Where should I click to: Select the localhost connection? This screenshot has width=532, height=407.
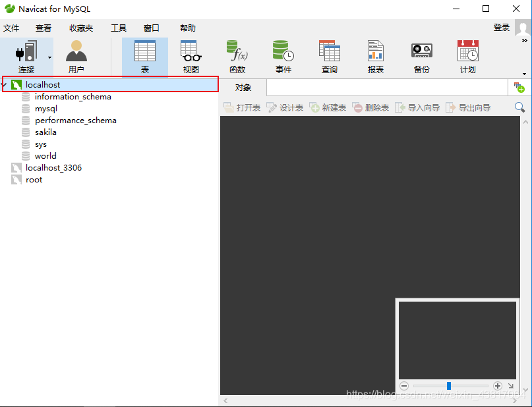tap(111, 84)
